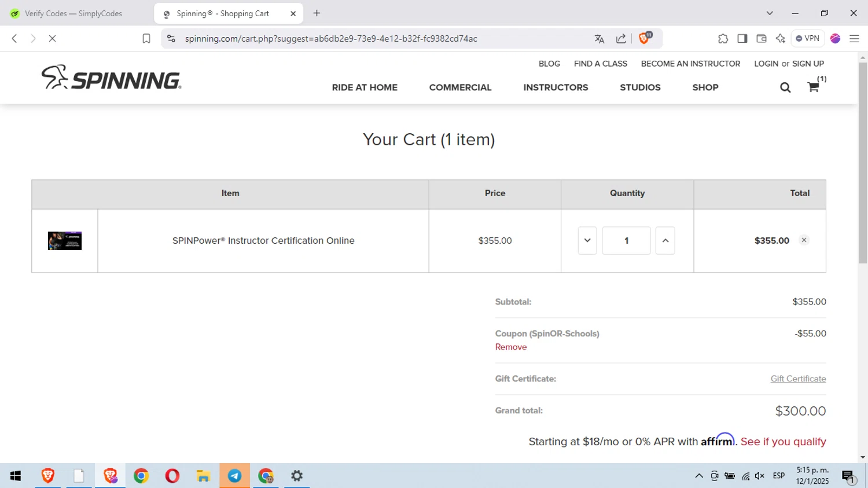Screen dimensions: 868x488
Task: Increase quantity with the up chevron
Action: 665,241
